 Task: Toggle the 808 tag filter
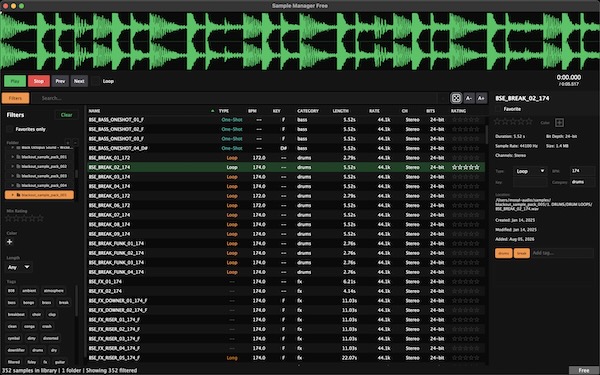11,291
